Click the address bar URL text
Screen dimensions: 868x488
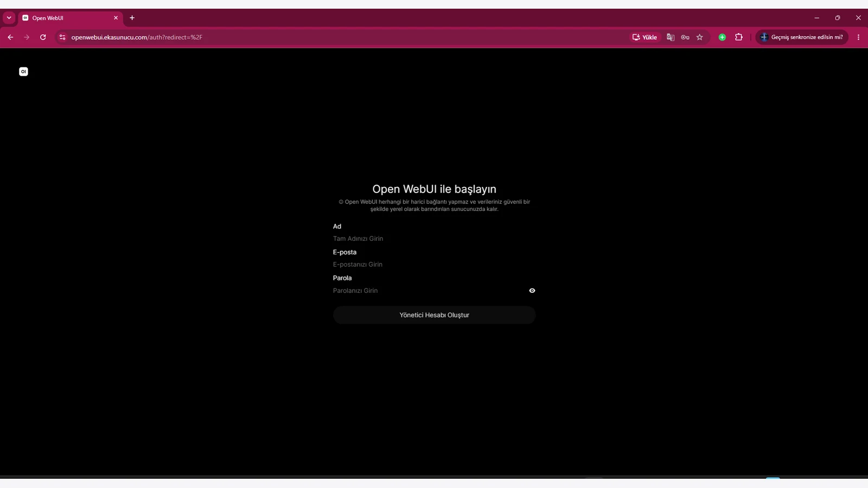(x=137, y=37)
